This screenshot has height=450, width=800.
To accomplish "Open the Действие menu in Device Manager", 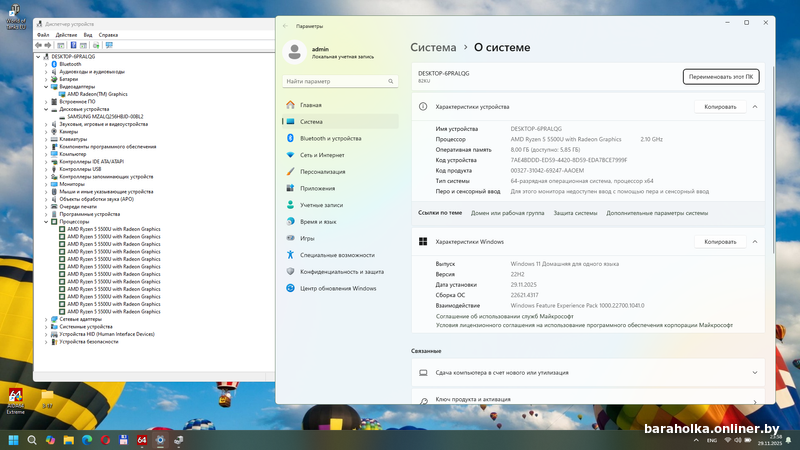I will pos(66,34).
